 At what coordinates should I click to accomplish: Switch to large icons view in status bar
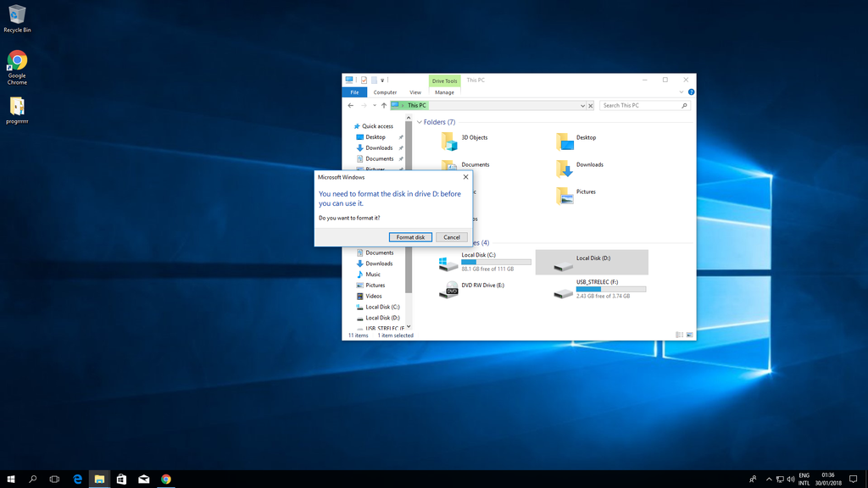(689, 335)
